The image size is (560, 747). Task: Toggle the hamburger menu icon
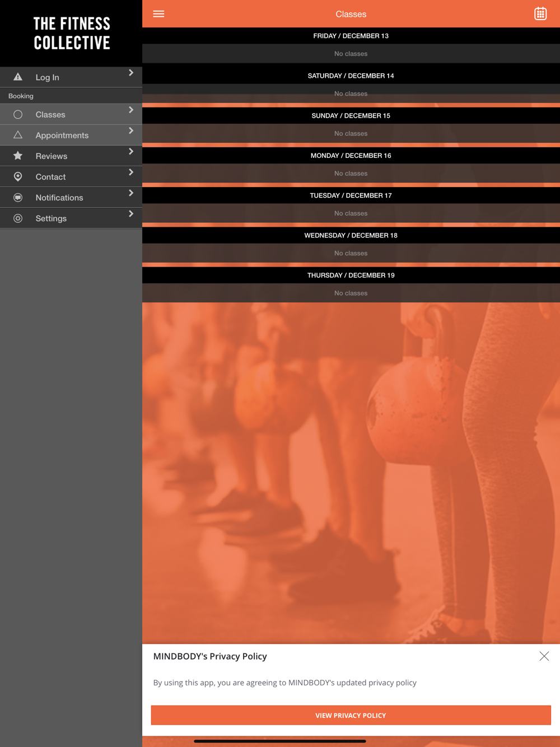[158, 14]
